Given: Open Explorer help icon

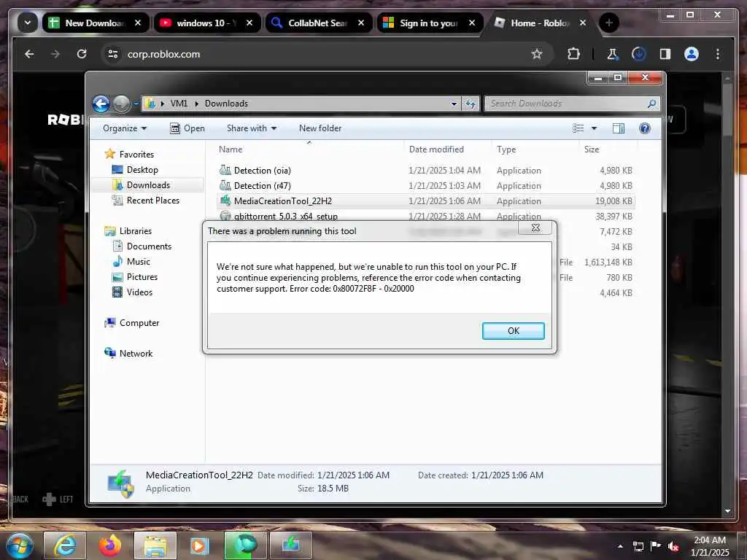Looking at the screenshot, I should click(x=645, y=128).
